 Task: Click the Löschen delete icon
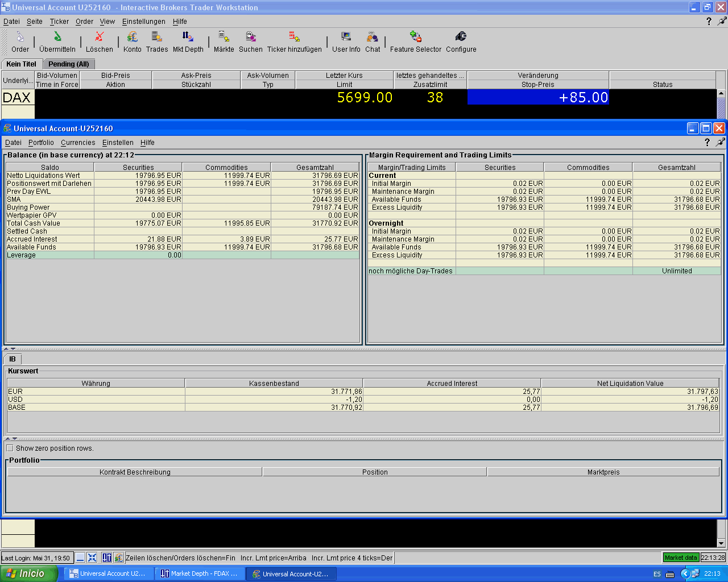tap(100, 37)
